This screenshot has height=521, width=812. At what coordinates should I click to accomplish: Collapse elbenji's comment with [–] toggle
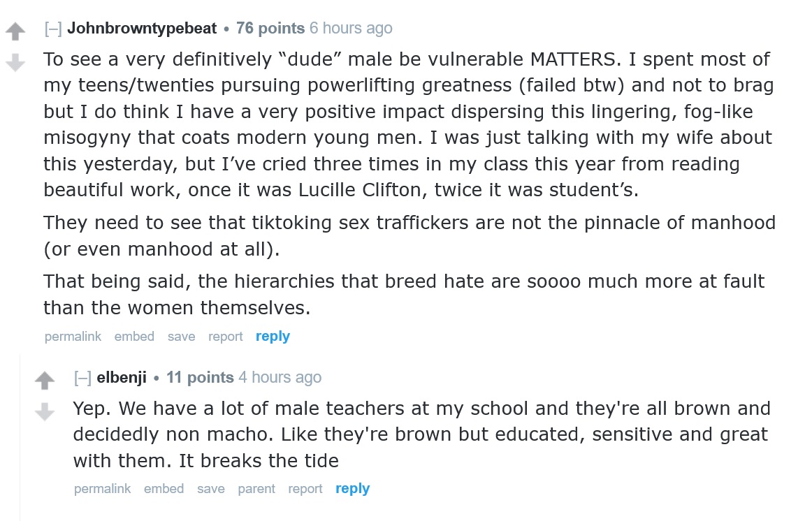(x=82, y=378)
